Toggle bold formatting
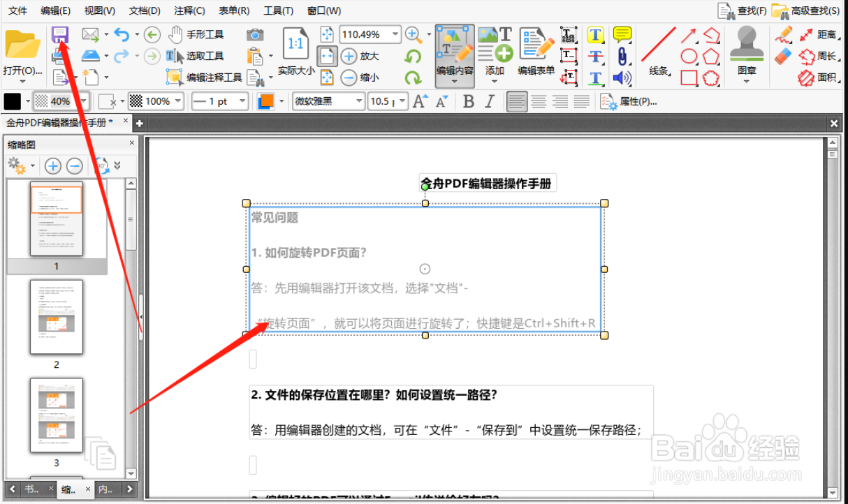 tap(469, 101)
